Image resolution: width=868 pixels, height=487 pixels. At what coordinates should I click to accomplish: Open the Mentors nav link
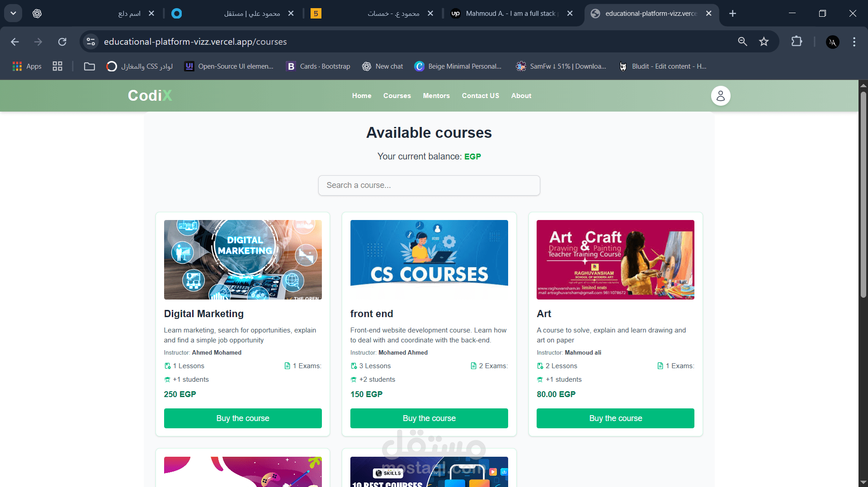pos(436,96)
